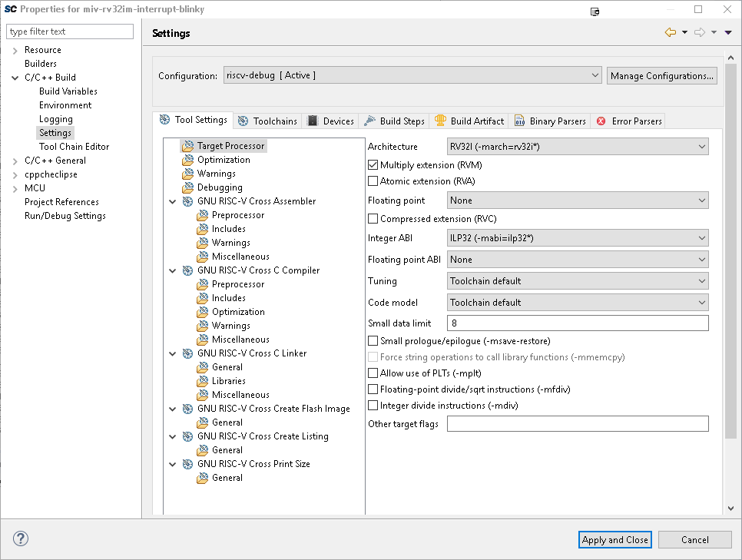Open the Integer ABI dropdown
Image resolution: width=742 pixels, height=560 pixels.
tap(578, 238)
